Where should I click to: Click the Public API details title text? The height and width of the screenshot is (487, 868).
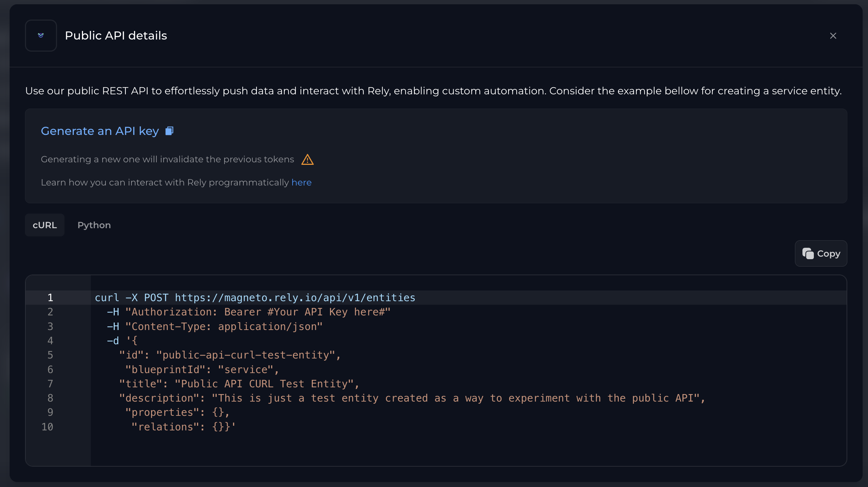(x=116, y=36)
